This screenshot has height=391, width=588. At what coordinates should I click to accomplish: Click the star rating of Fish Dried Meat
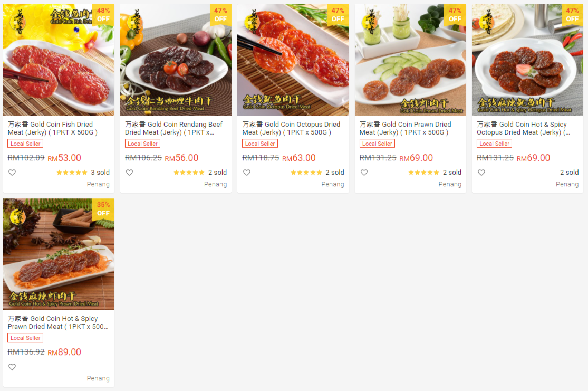coord(72,173)
